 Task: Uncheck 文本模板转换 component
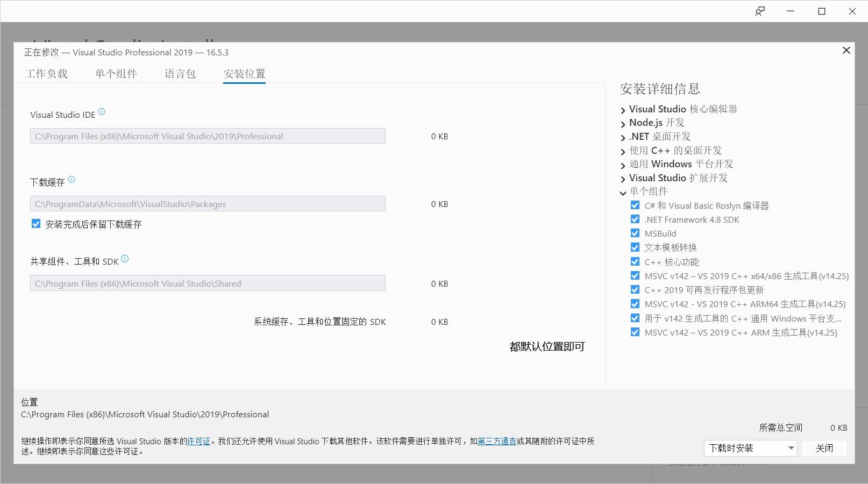(635, 247)
